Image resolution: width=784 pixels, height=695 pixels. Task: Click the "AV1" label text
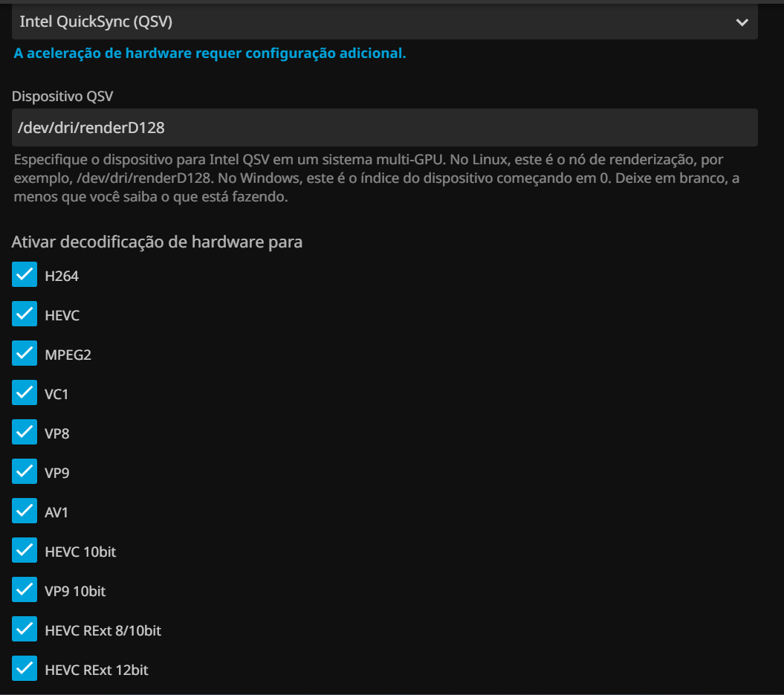[56, 512]
